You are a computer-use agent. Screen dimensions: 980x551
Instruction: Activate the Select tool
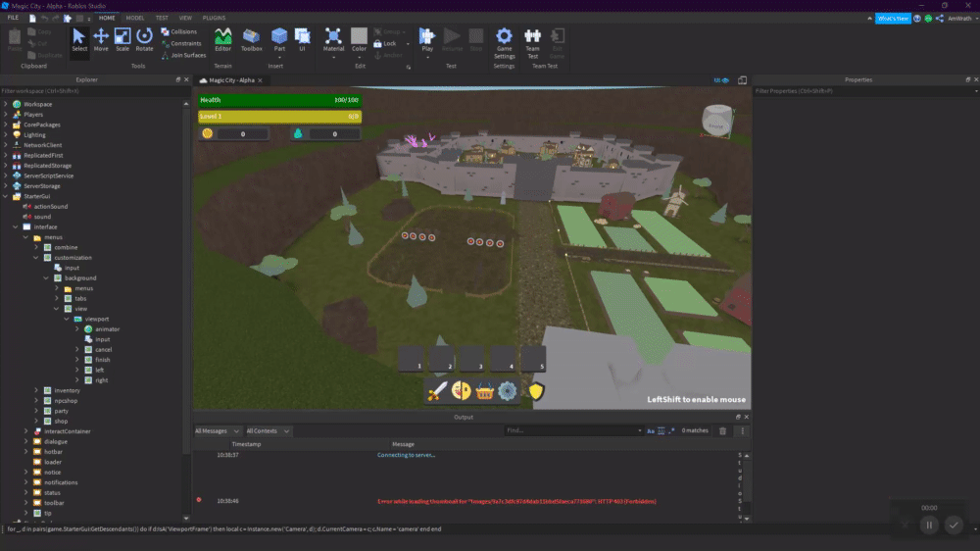79,40
